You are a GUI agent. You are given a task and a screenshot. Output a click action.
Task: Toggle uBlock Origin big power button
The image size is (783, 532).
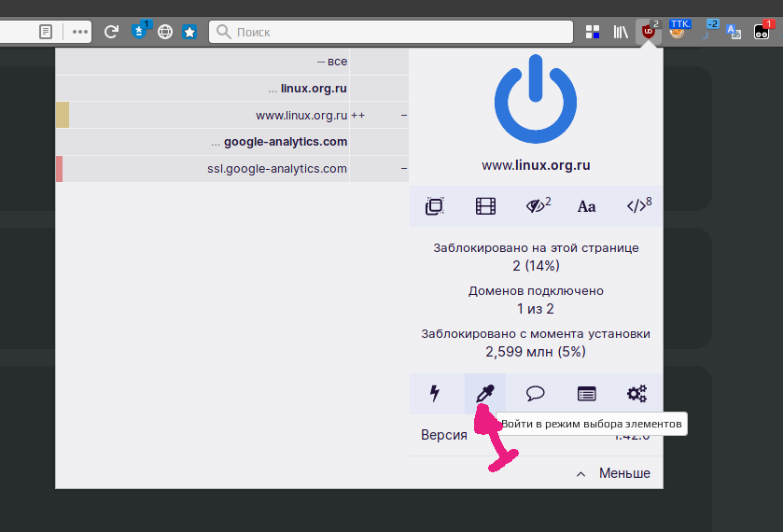coord(536,100)
